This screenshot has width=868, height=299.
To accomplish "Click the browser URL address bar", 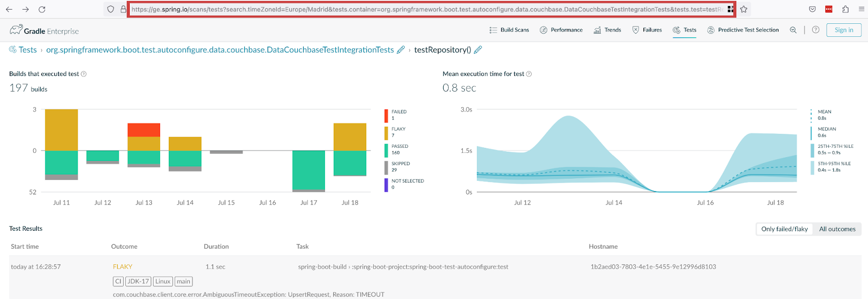I will [x=426, y=9].
